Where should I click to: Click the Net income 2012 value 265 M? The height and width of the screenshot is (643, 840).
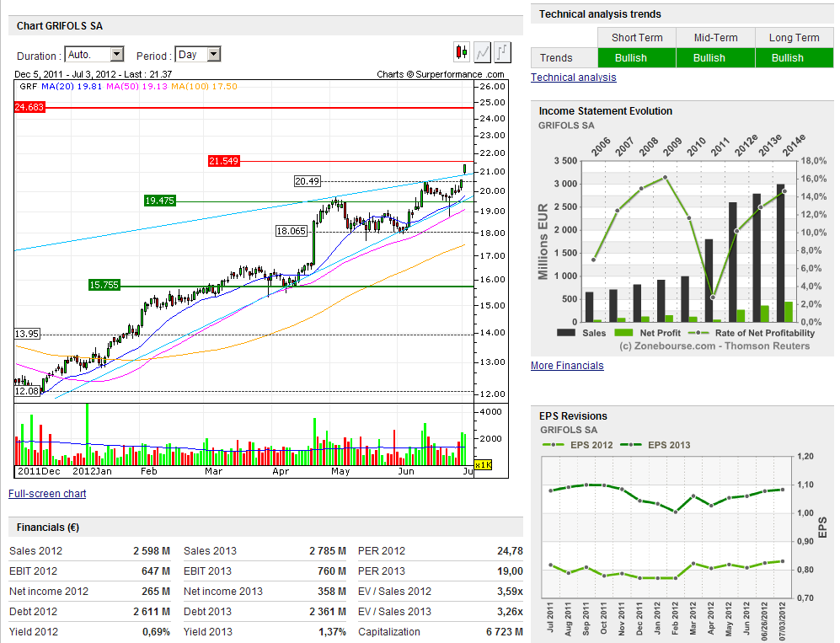click(155, 592)
